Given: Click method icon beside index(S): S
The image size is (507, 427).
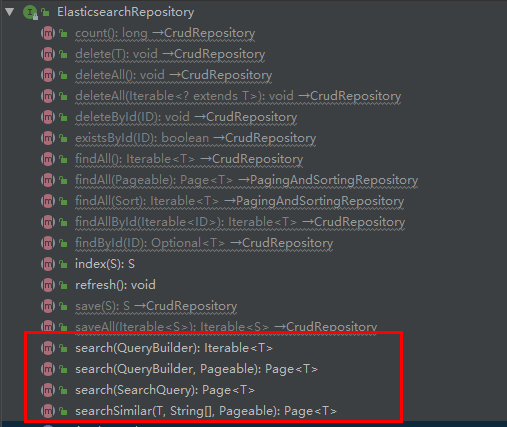Looking at the screenshot, I should 48,264.
